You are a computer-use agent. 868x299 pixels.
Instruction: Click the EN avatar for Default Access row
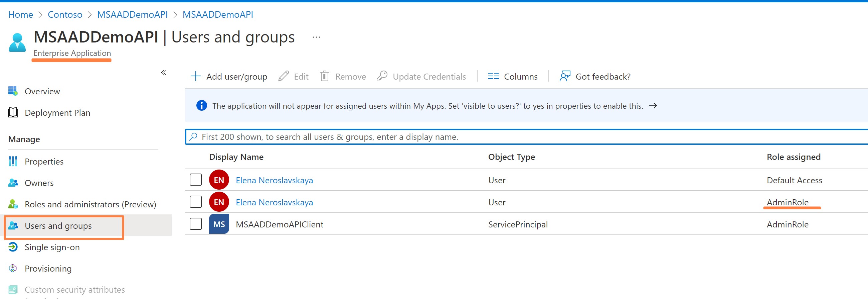[x=219, y=180]
